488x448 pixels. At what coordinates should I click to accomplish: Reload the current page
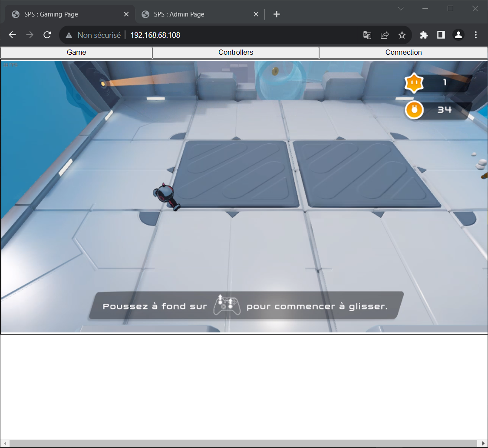[x=47, y=35]
